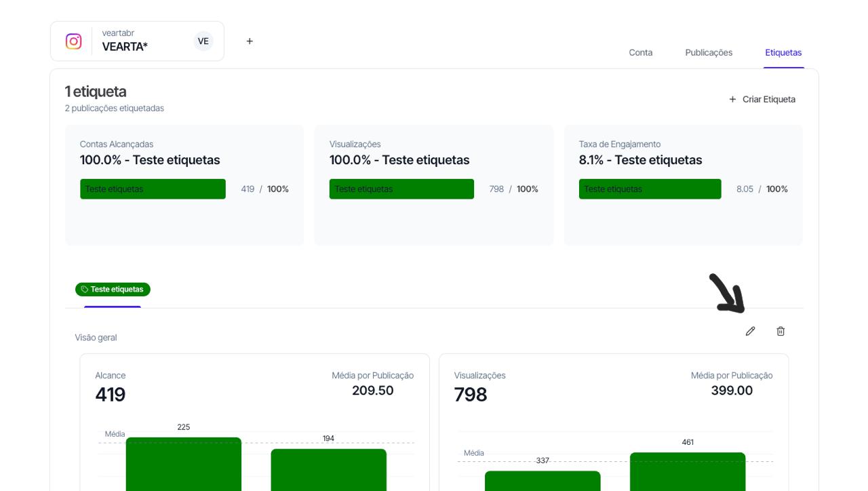Click the 'Taxa de Engajamento' card title
Viewport: 868px width, 491px height.
tap(620, 144)
